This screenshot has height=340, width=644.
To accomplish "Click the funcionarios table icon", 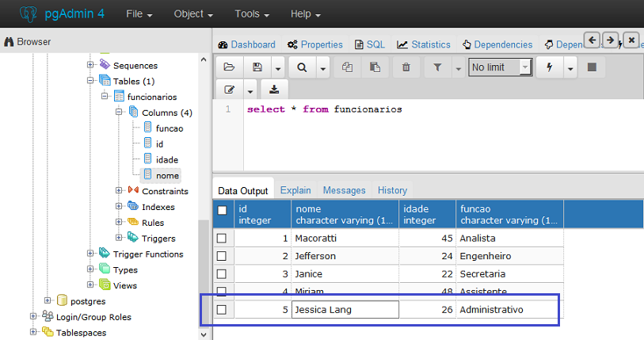I will (119, 97).
